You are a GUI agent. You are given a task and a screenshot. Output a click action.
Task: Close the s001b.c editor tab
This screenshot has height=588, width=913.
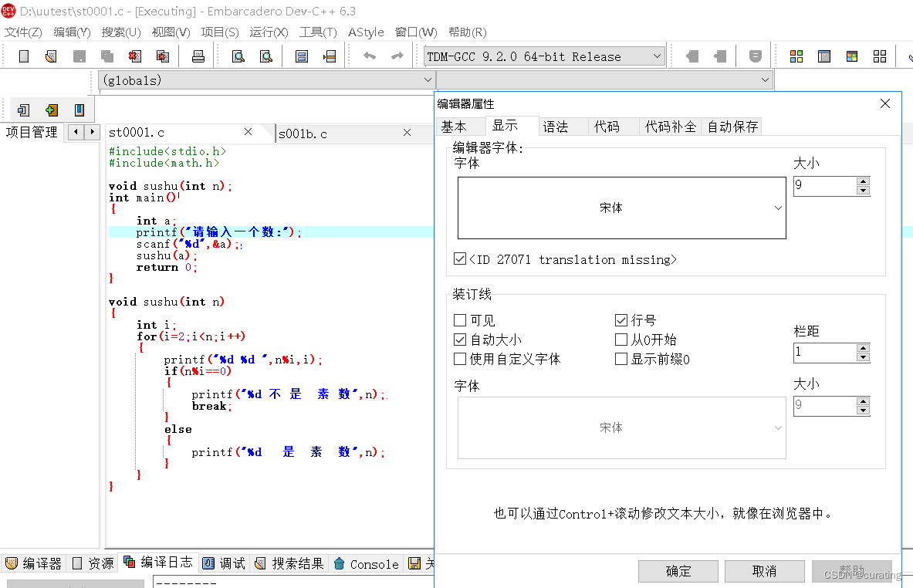tap(407, 133)
